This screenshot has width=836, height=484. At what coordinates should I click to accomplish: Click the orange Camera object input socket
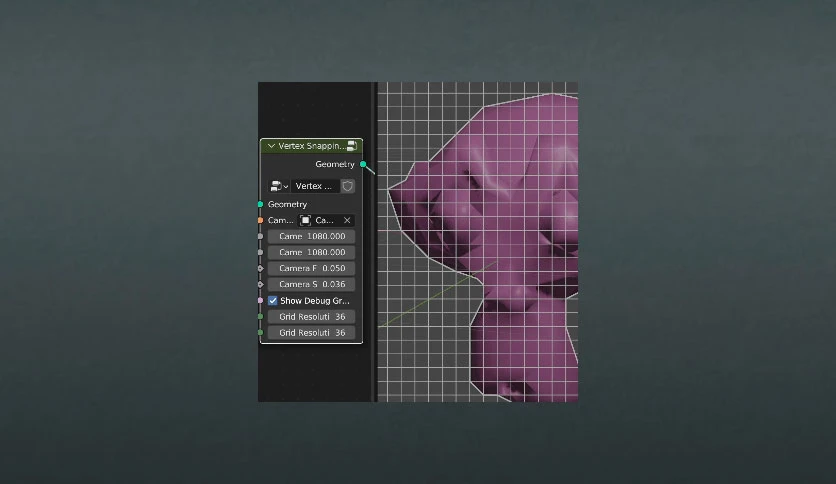coord(260,220)
